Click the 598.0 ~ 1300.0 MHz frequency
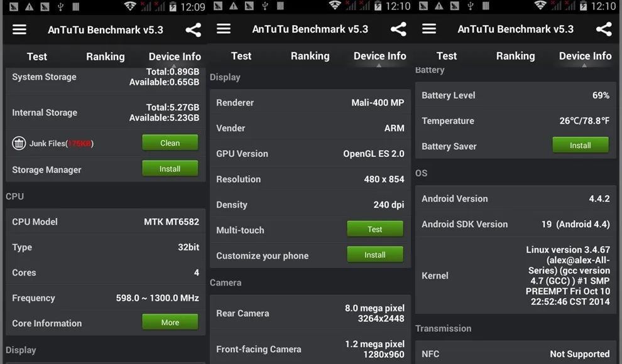The width and height of the screenshot is (622, 364). point(158,298)
